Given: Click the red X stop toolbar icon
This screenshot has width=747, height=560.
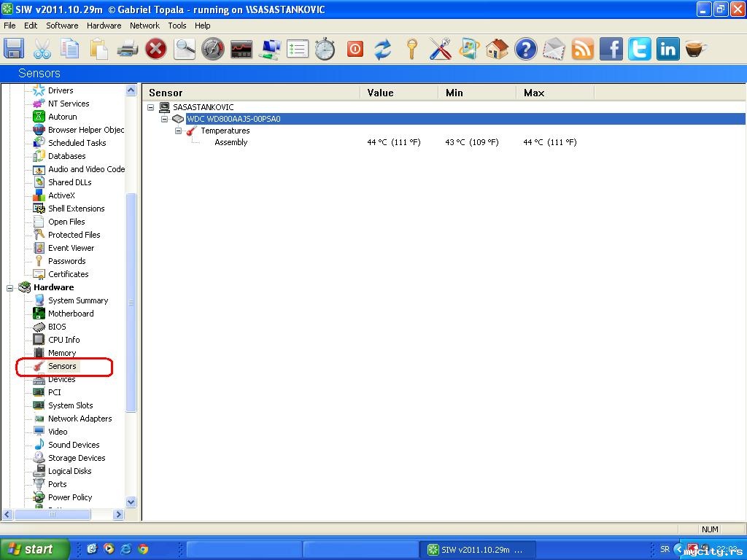Looking at the screenshot, I should 156,49.
